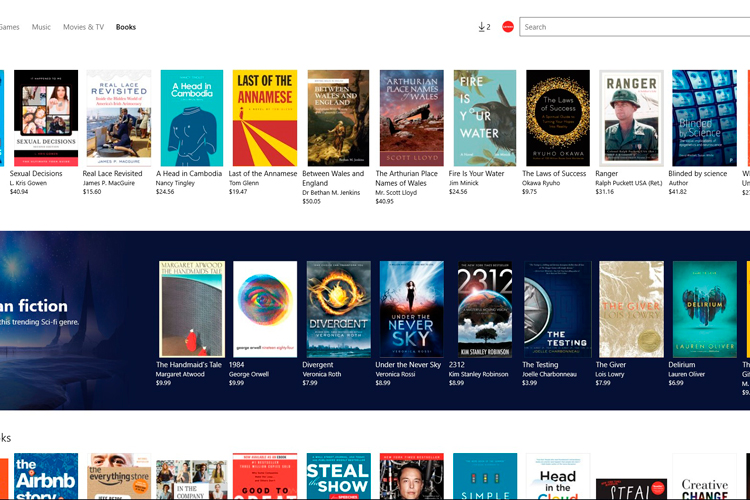Click author name Lois Lowry
The width and height of the screenshot is (750, 500).
(610, 374)
